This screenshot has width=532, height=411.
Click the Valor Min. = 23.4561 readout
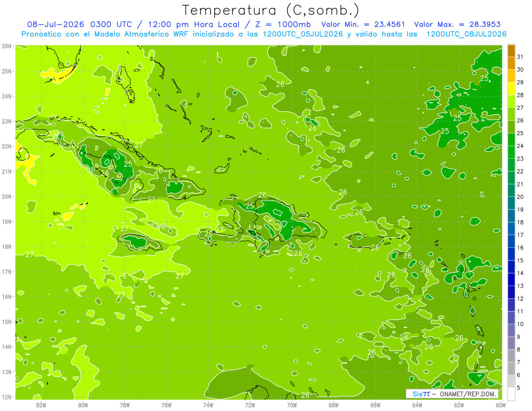coord(363,24)
